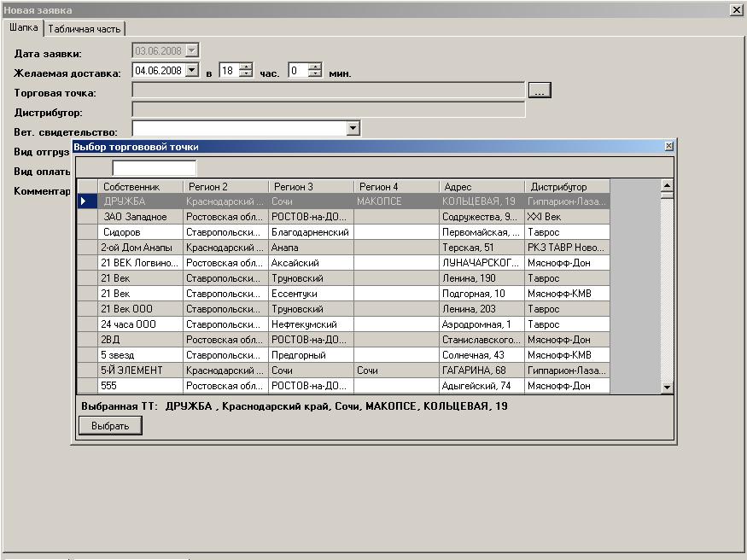The height and width of the screenshot is (560, 747).
Task: Click the Регион 4 column header
Action: pos(396,187)
